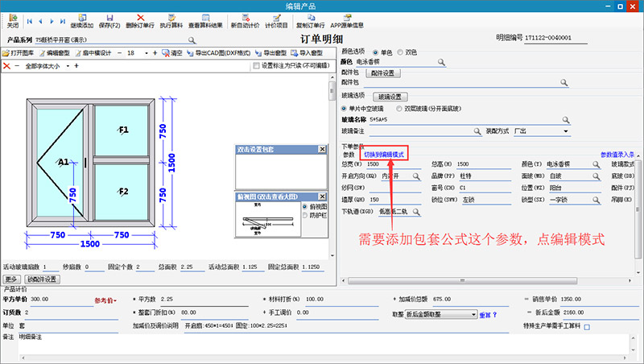
Task: Increase drawing size with plus after 18
Action: (x=155, y=53)
